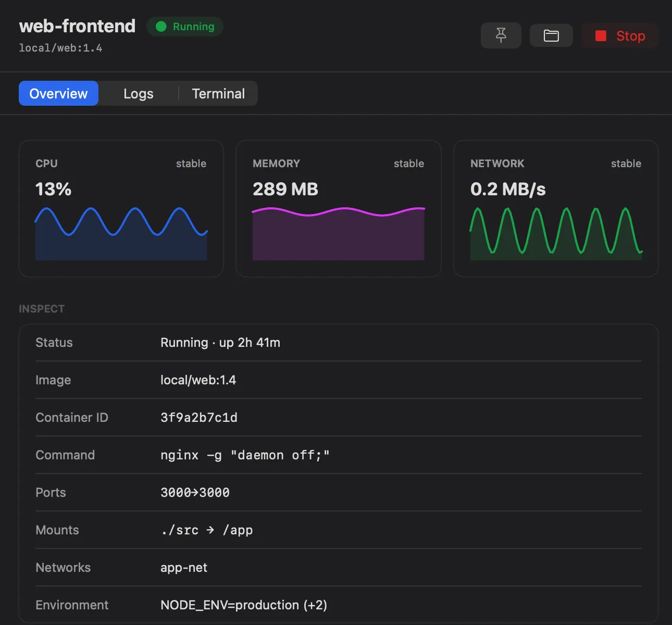Click the nginx -g "daemon off;" command
Image resolution: width=672 pixels, height=625 pixels.
coord(245,455)
